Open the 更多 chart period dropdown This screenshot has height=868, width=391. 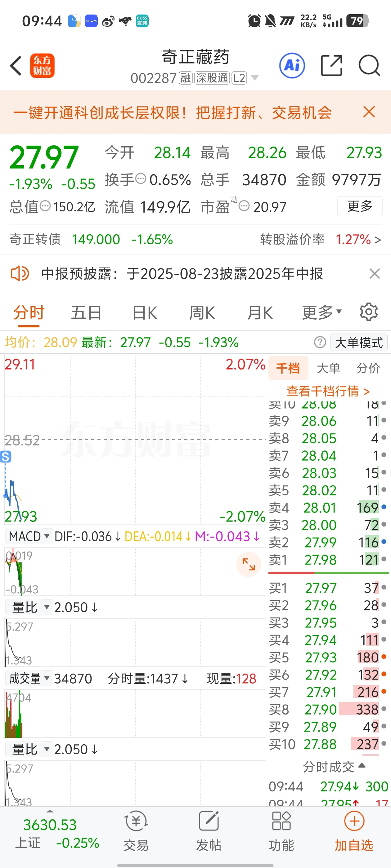pyautogui.click(x=321, y=312)
